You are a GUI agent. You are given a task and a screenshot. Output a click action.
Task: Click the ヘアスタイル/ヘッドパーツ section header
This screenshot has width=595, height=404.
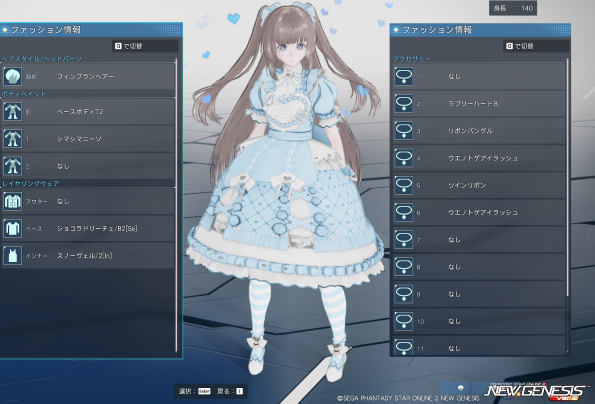click(x=42, y=59)
